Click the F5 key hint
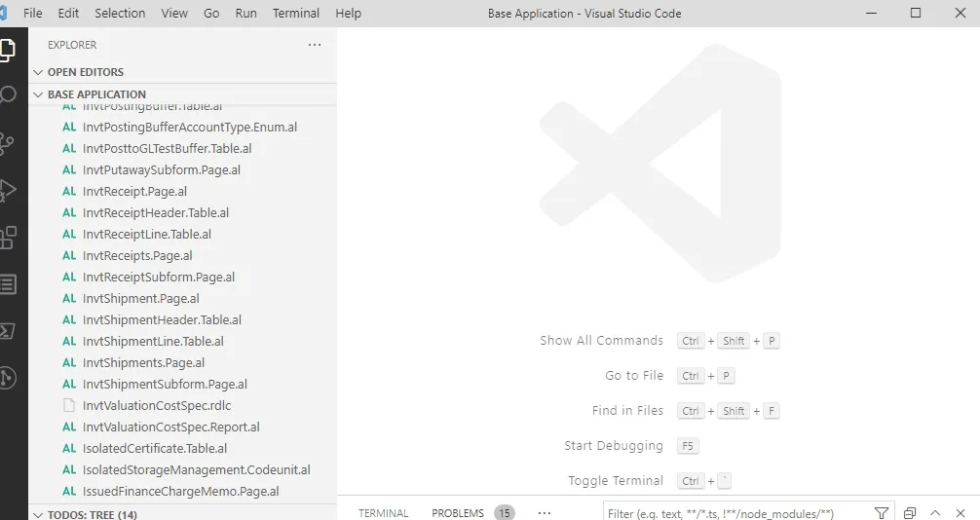The image size is (980, 520). point(688,446)
